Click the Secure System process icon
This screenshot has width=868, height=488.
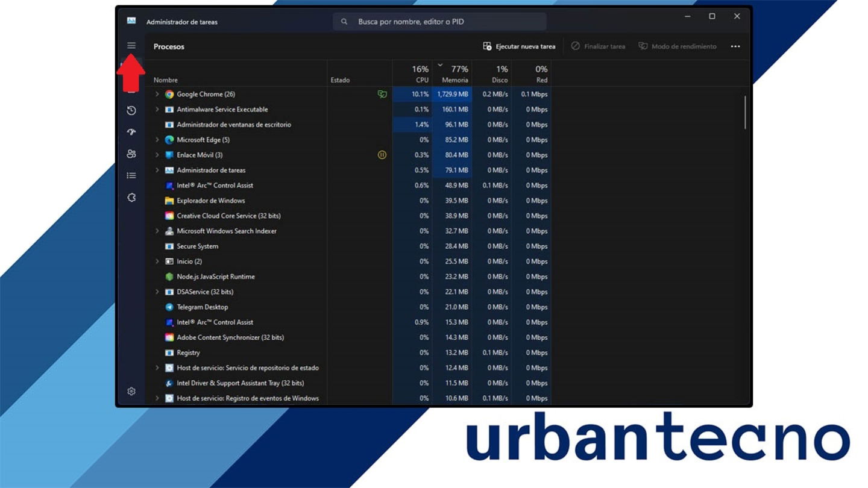[169, 246]
